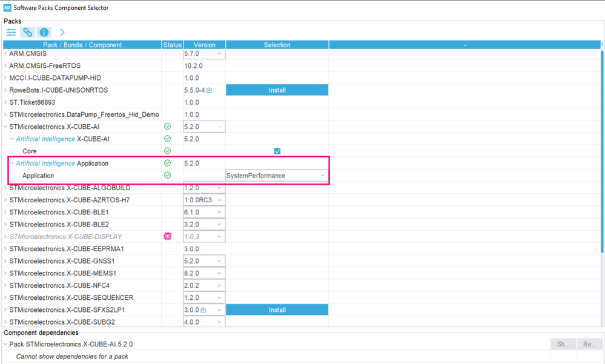
Task: Click the Status column header
Action: pyautogui.click(x=173, y=45)
